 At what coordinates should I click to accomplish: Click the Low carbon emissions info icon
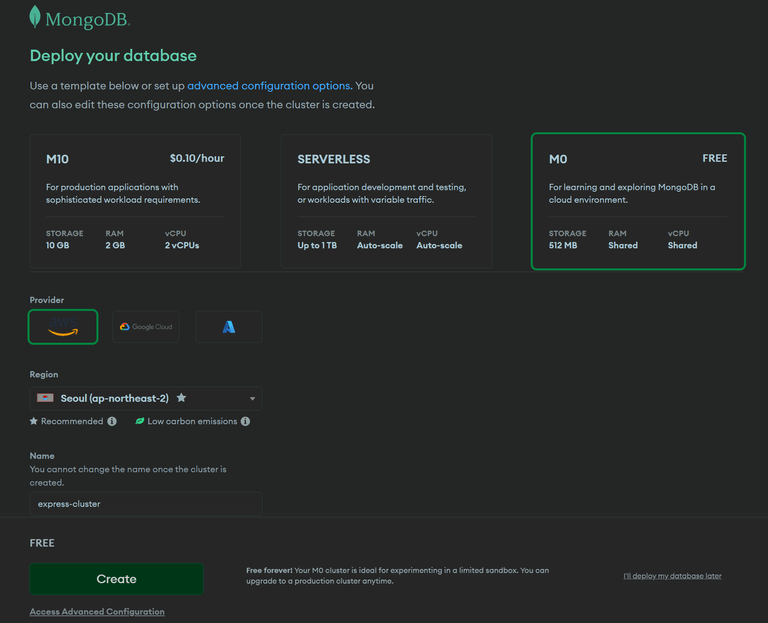[245, 421]
